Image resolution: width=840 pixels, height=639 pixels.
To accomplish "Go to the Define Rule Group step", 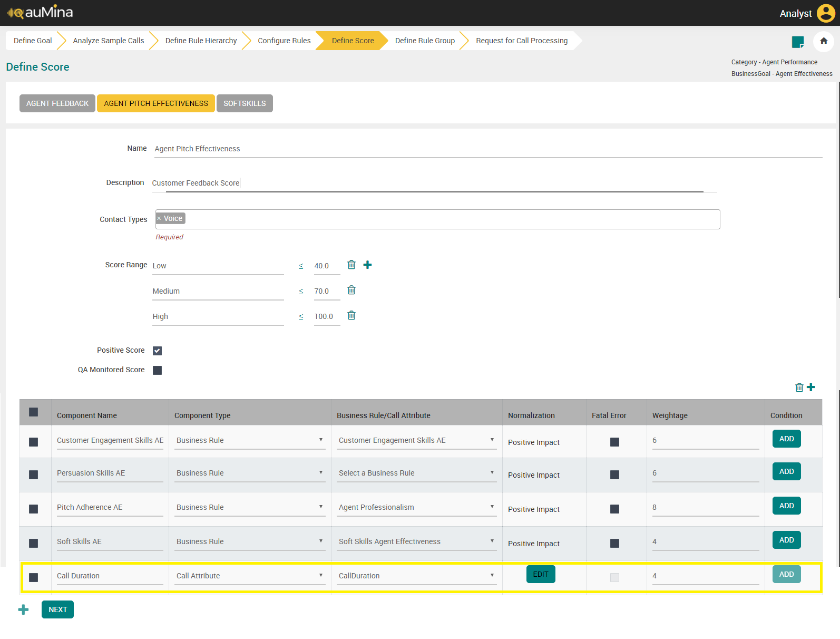I will [425, 41].
